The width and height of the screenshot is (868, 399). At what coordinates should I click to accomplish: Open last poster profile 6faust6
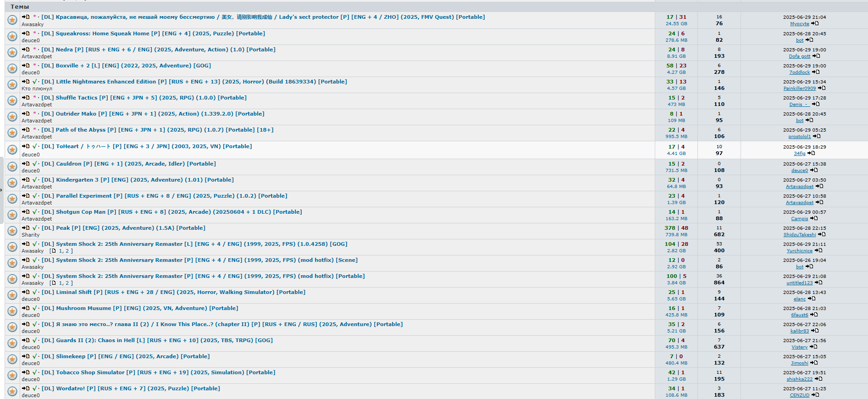point(800,315)
